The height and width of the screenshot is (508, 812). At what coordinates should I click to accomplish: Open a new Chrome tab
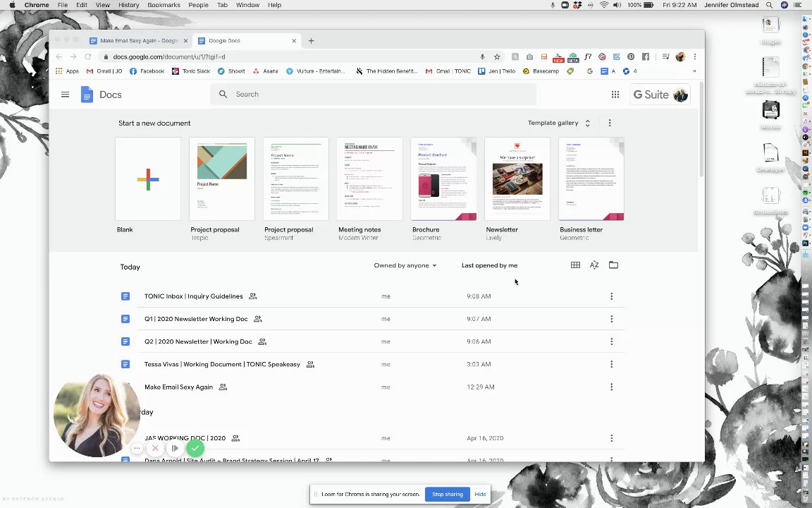(x=312, y=40)
